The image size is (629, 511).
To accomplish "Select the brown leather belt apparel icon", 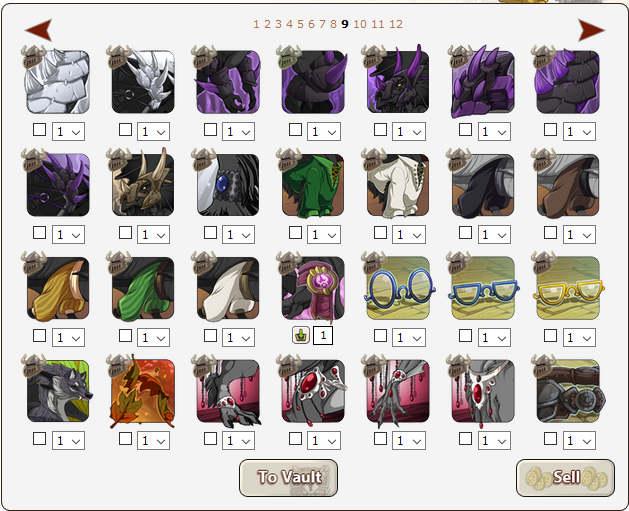I will 568,391.
